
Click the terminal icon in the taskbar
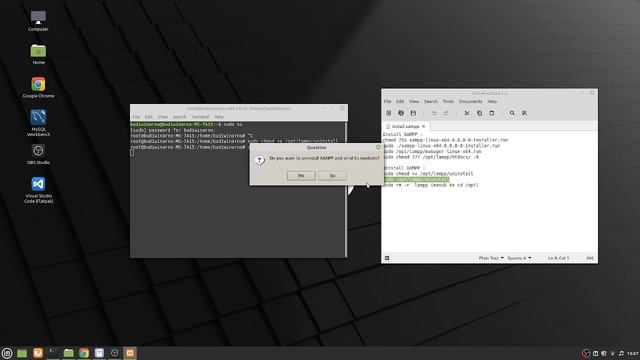click(53, 353)
